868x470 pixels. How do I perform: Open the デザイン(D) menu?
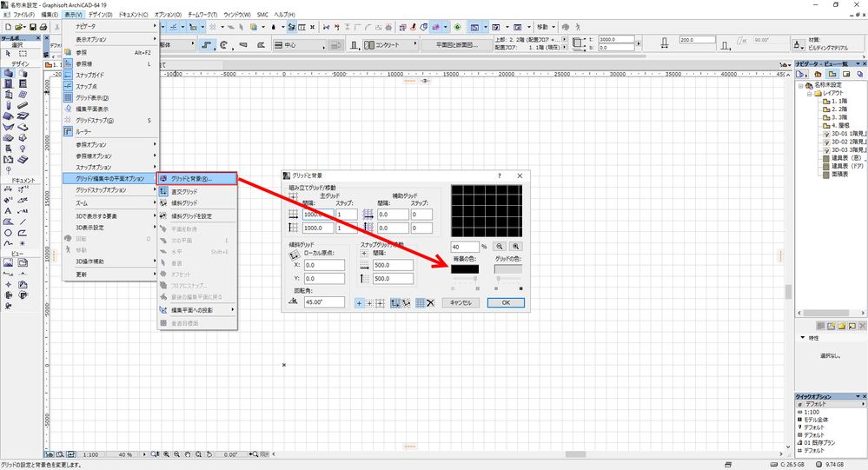click(x=100, y=15)
